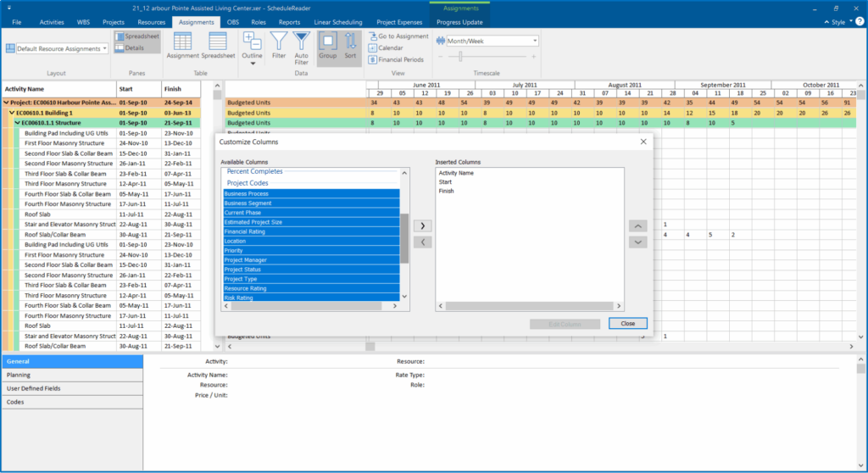Select the User Defined Fields tab
868x473 pixels.
[72, 388]
